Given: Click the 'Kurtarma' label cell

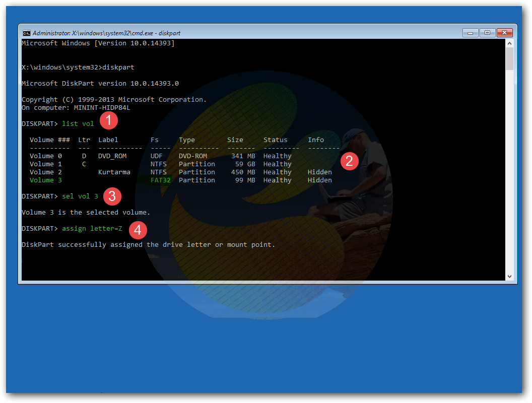Looking at the screenshot, I should coord(114,172).
